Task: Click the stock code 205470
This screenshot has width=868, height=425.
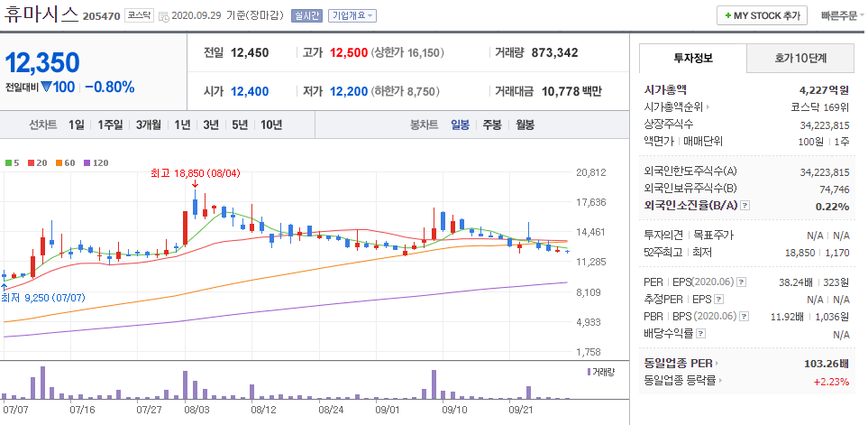Action: (101, 16)
